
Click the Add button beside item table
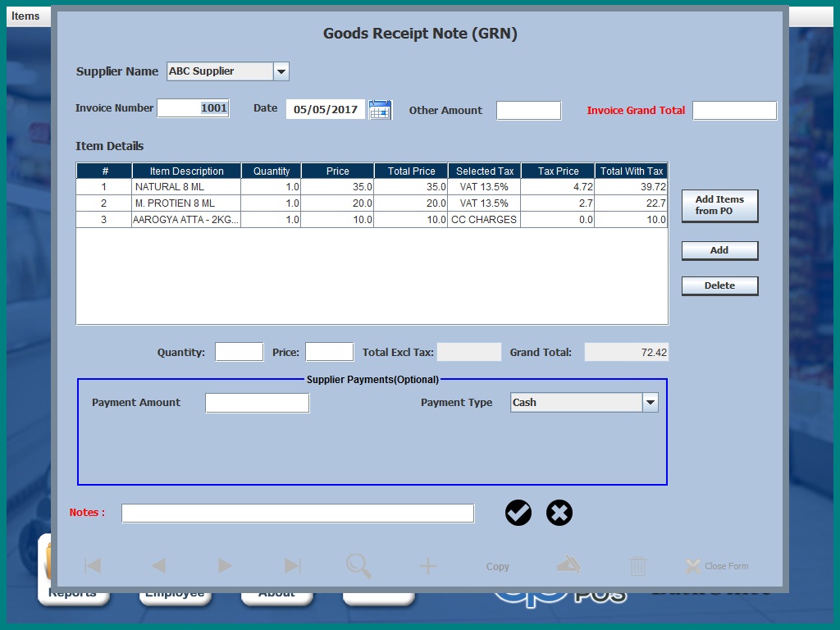(719, 250)
